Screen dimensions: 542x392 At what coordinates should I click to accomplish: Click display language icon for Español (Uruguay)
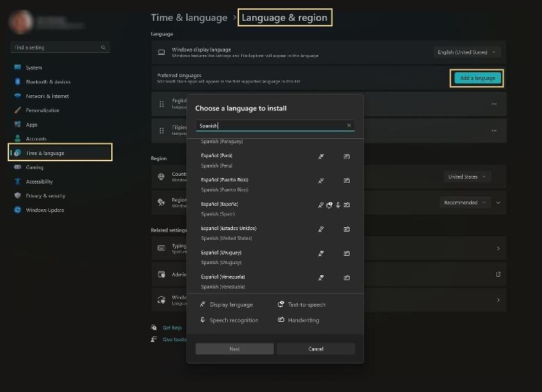point(321,254)
